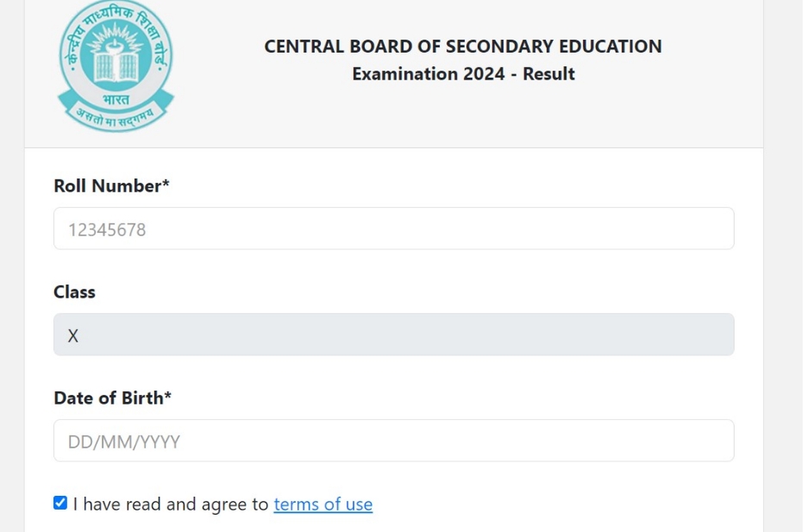Agree to the terms of use checkbox

(60, 503)
